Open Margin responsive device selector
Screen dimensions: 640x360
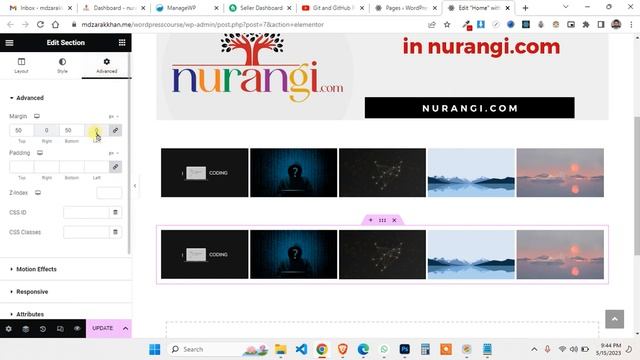coord(37,116)
